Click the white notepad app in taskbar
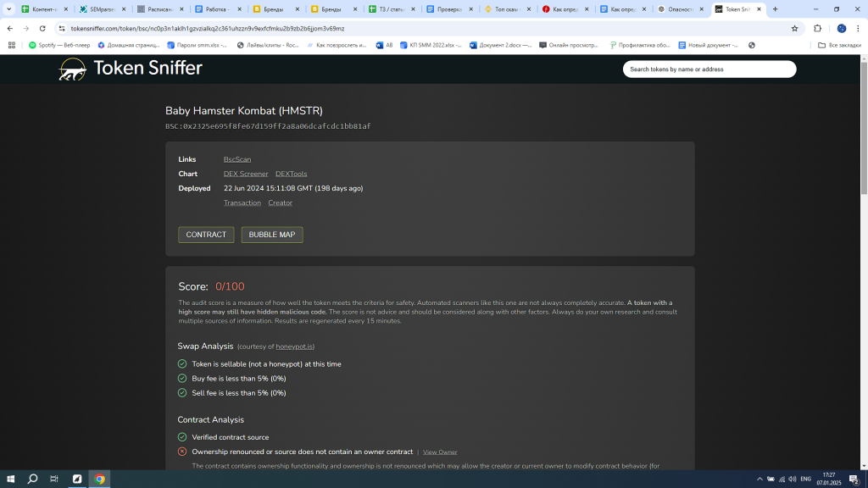Screen dimensions: 868x488 tap(77, 480)
